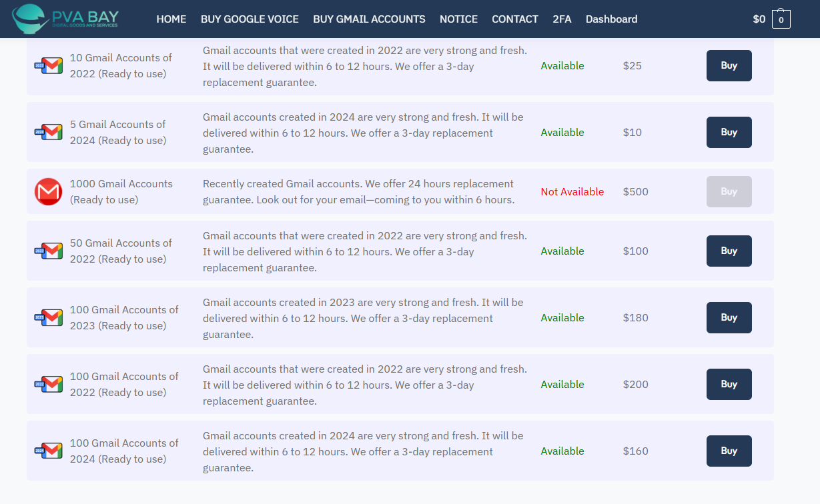Image resolution: width=820 pixels, height=504 pixels.
Task: Open the 2FA menu link
Action: coord(562,19)
